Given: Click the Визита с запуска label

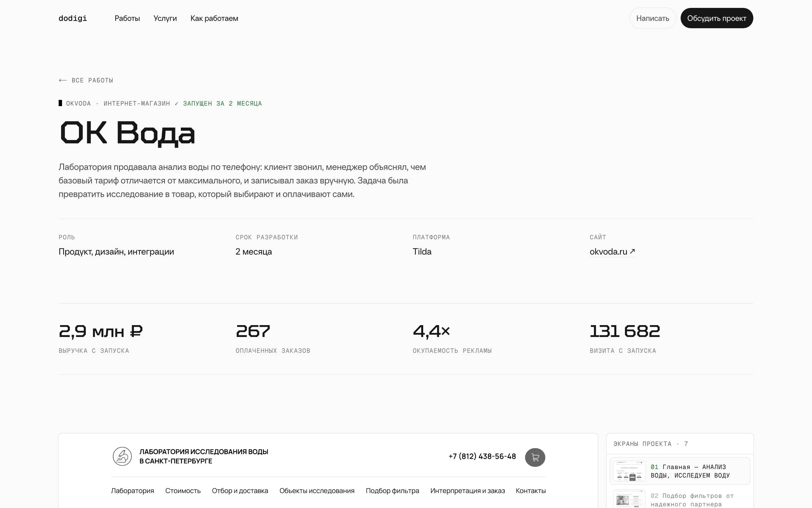Looking at the screenshot, I should [x=623, y=351].
